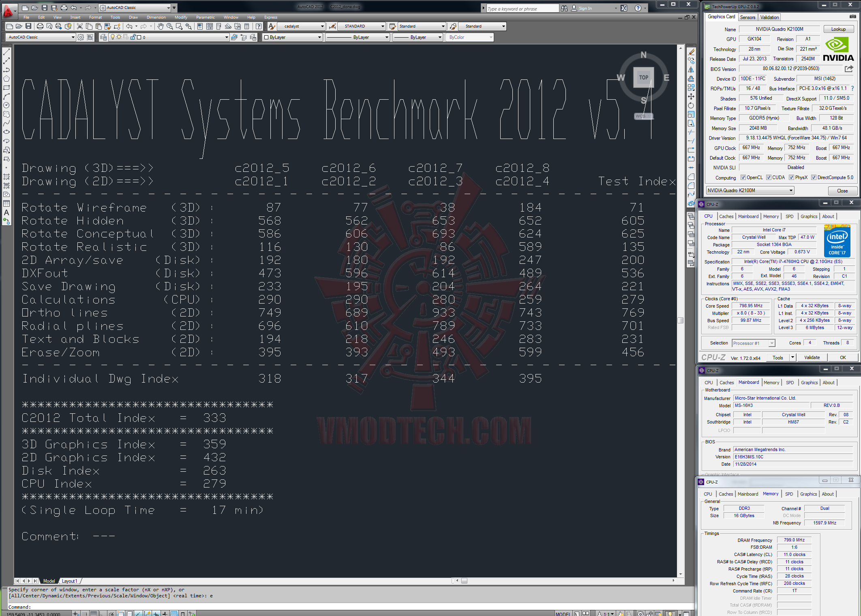Open the Plot printer icon
This screenshot has width=861, height=616.
[x=40, y=26]
